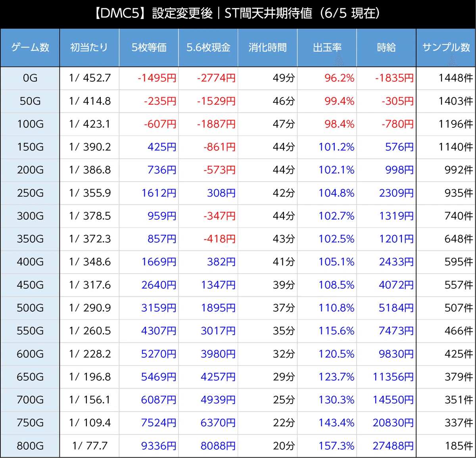
Task: Click the 消化時間 column header
Action: tap(268, 48)
